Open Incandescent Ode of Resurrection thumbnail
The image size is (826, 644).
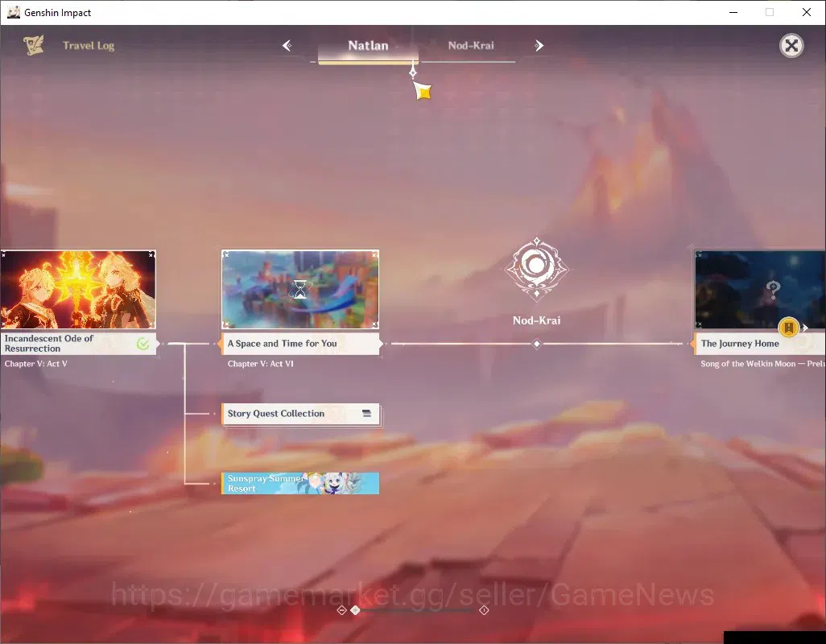coord(78,290)
